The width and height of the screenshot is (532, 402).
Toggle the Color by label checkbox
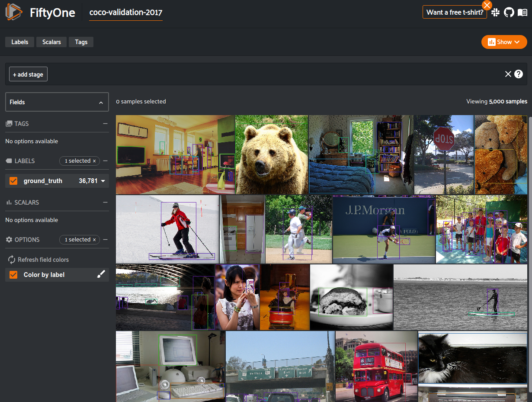pos(13,275)
